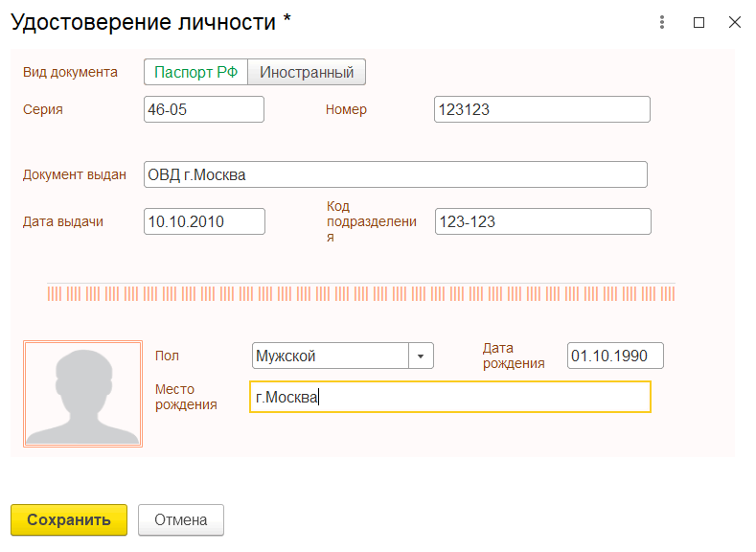756x552 pixels.
Task: Expand the Пол dropdown arrow
Action: (422, 356)
